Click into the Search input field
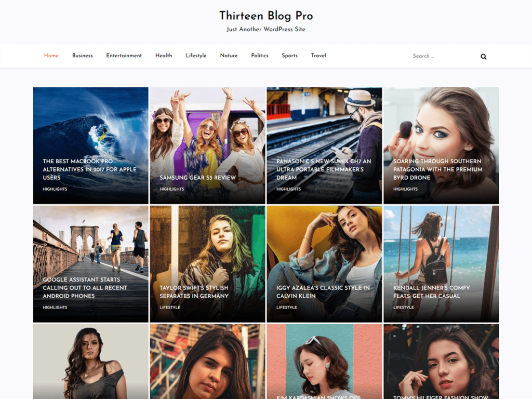 [x=441, y=56]
